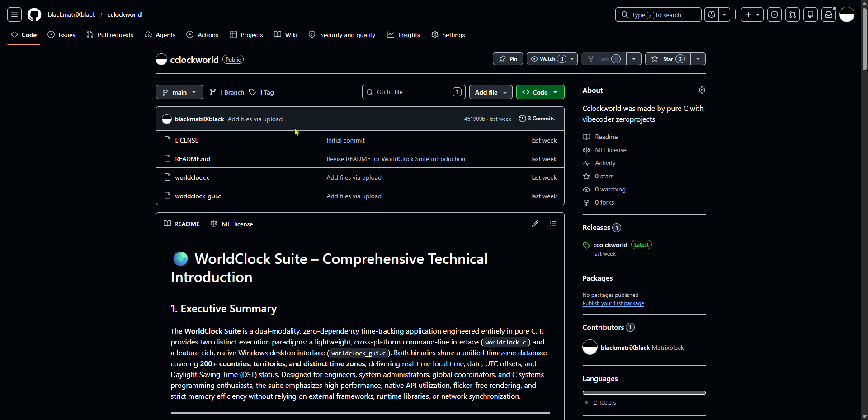Image resolution: width=868 pixels, height=420 pixels.
Task: Expand the Star lists dropdown arrow
Action: pos(698,59)
